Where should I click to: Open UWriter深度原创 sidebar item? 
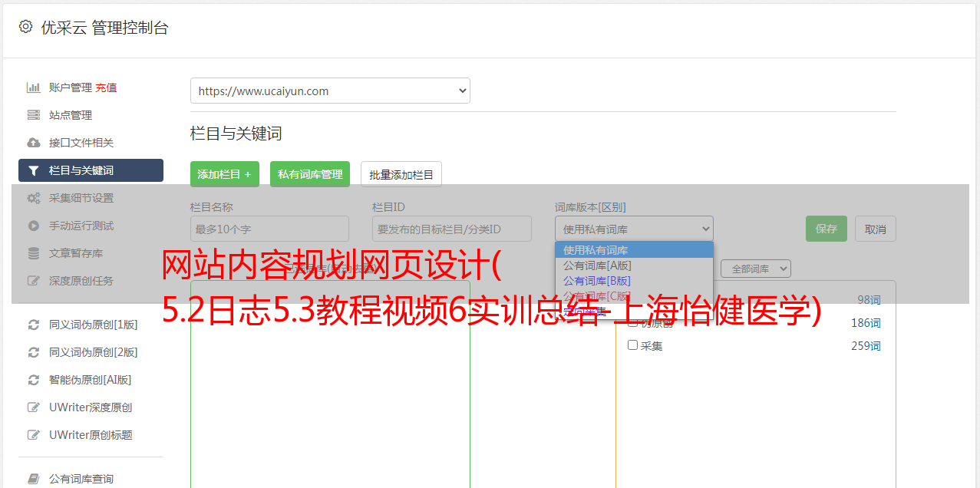tap(91, 407)
